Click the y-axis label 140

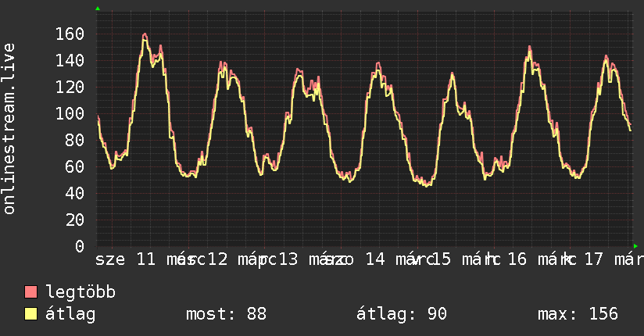point(70,61)
